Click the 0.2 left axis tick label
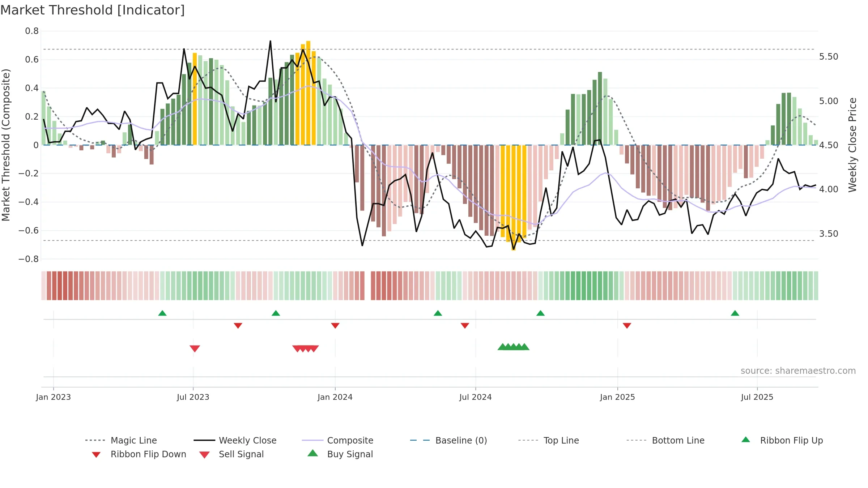Viewport: 868px width, 488px height. coord(32,117)
